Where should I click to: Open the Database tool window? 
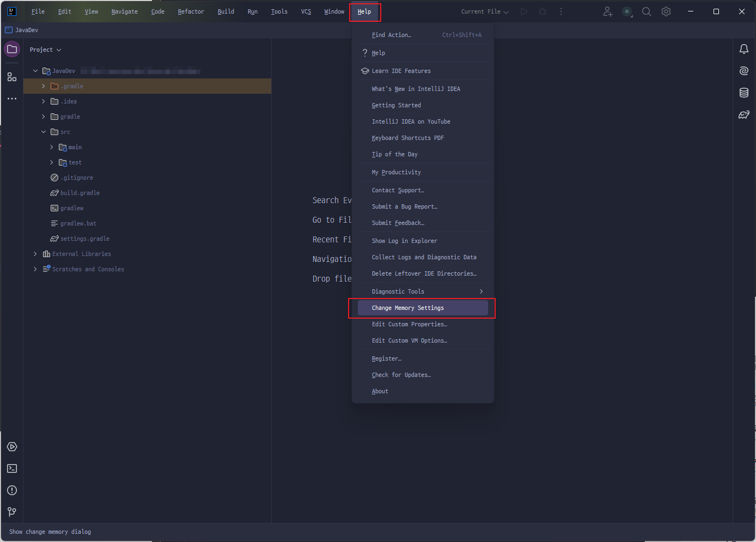click(743, 93)
